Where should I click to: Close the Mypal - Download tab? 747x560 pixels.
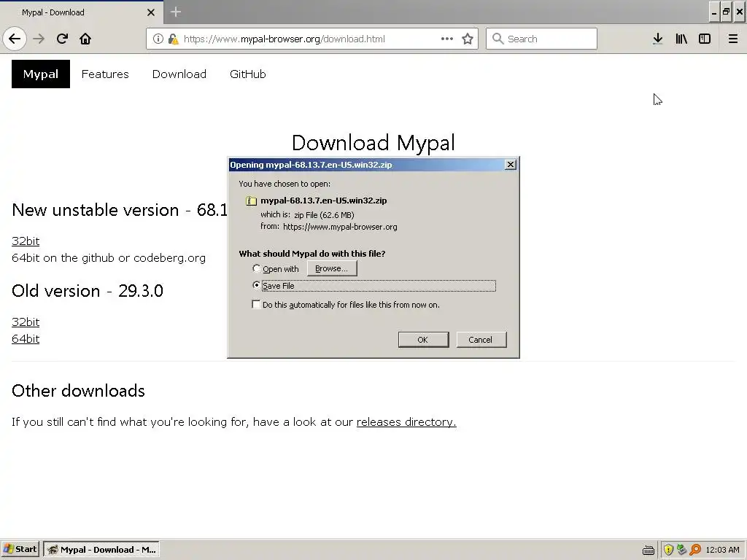pyautogui.click(x=150, y=12)
